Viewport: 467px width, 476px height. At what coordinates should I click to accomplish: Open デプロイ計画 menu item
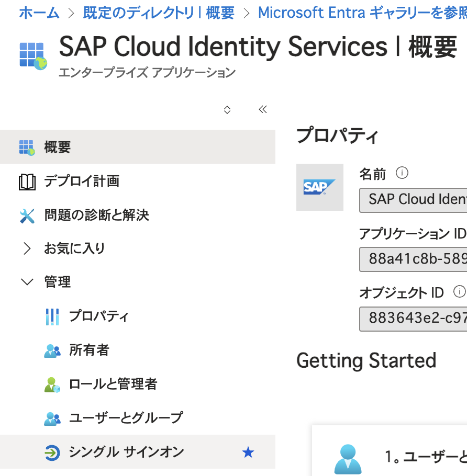pos(81,182)
